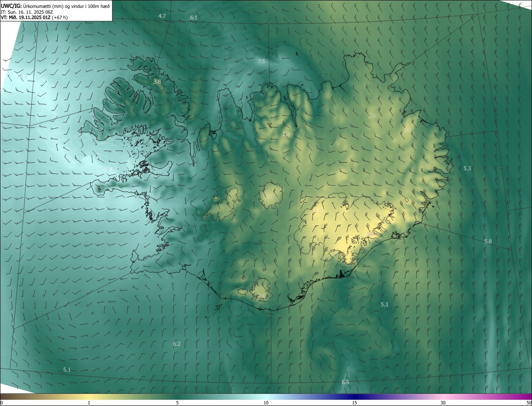Click the map value label "10.0"
The height and width of the screenshot is (406, 532).
pos(22,76)
